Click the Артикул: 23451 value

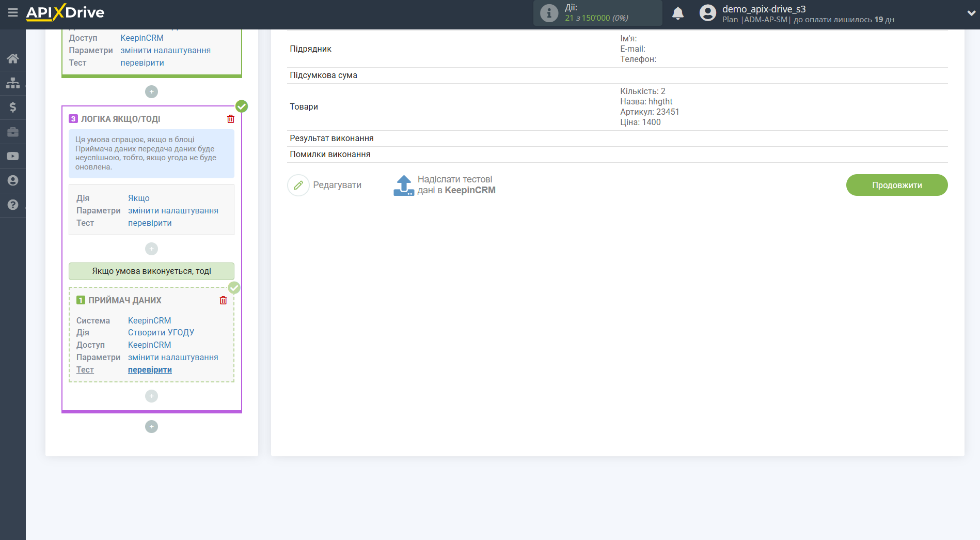click(x=650, y=112)
